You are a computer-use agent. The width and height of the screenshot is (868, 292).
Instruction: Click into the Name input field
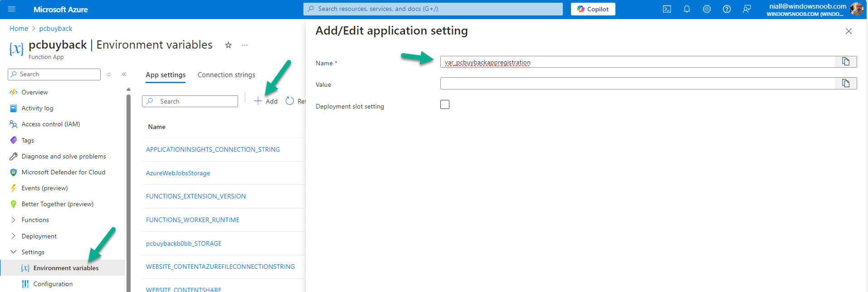coord(638,62)
